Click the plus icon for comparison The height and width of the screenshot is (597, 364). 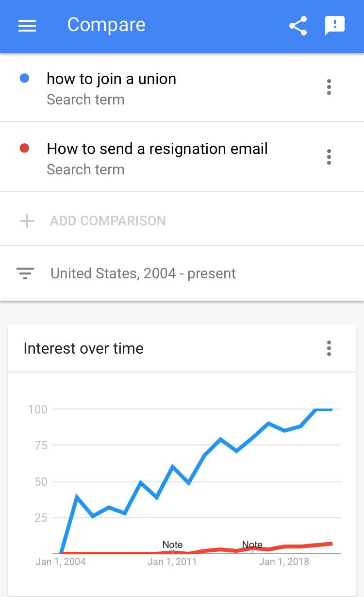27,221
